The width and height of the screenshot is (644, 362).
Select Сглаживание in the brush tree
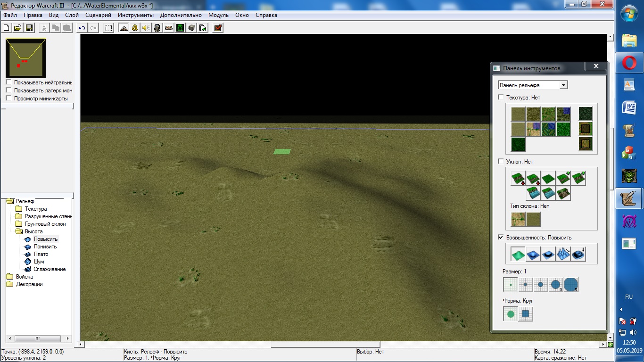(50, 269)
